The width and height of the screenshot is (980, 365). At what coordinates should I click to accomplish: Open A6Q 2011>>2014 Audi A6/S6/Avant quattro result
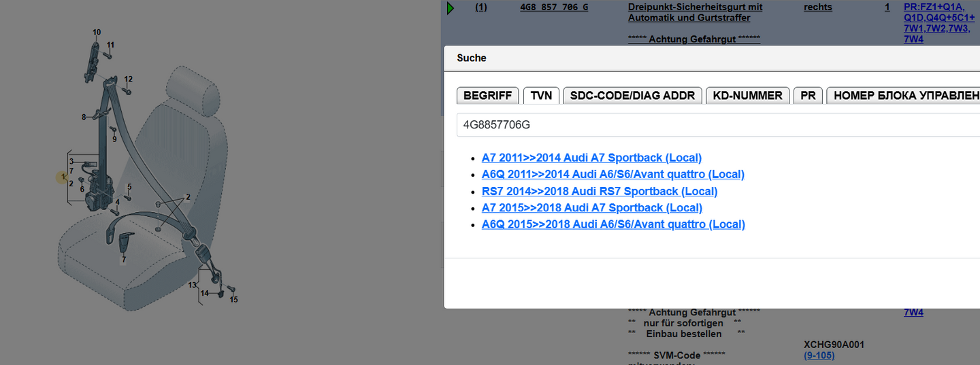[x=612, y=174]
